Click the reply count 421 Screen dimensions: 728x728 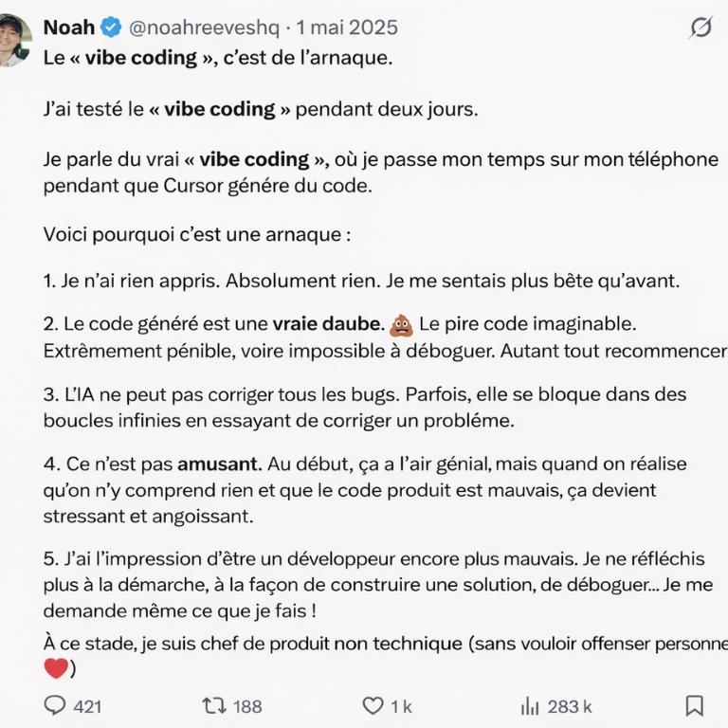click(x=87, y=706)
